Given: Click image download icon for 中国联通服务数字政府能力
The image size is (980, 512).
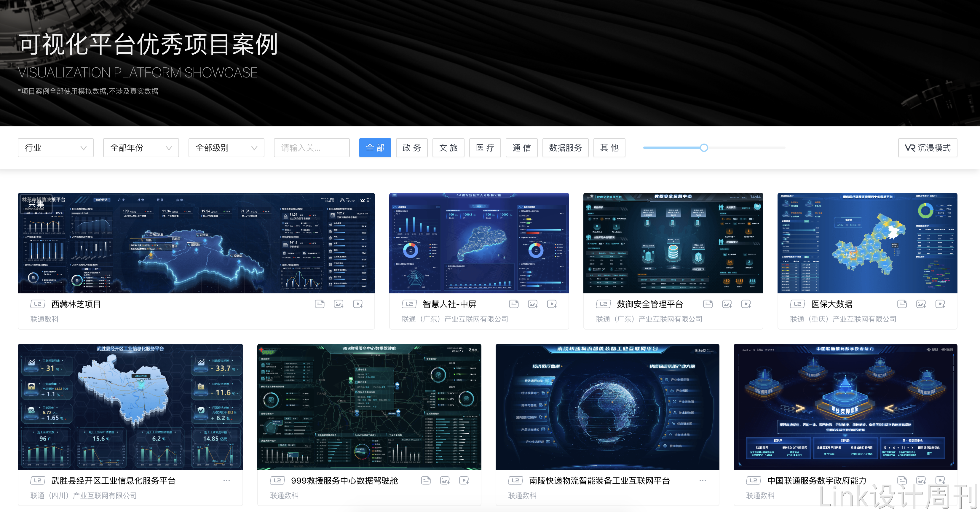Looking at the screenshot, I should pos(921,480).
